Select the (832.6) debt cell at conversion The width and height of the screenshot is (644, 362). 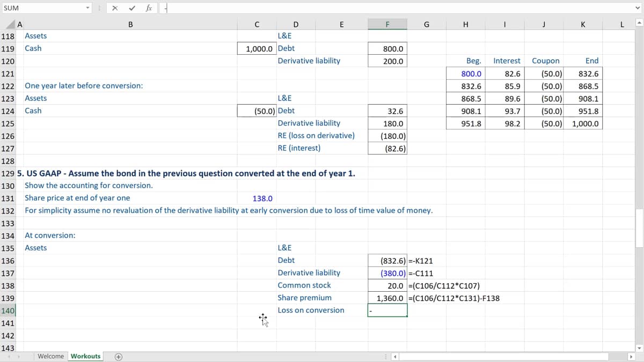pos(387,261)
